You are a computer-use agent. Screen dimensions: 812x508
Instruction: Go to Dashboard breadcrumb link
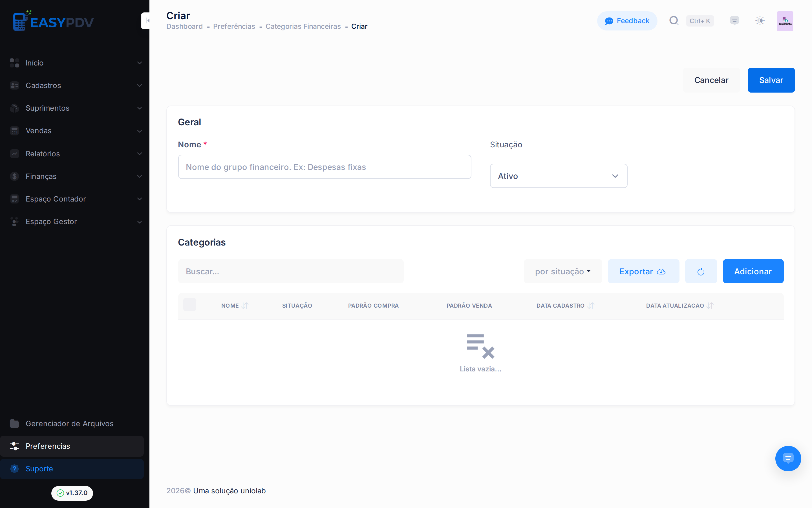[185, 26]
